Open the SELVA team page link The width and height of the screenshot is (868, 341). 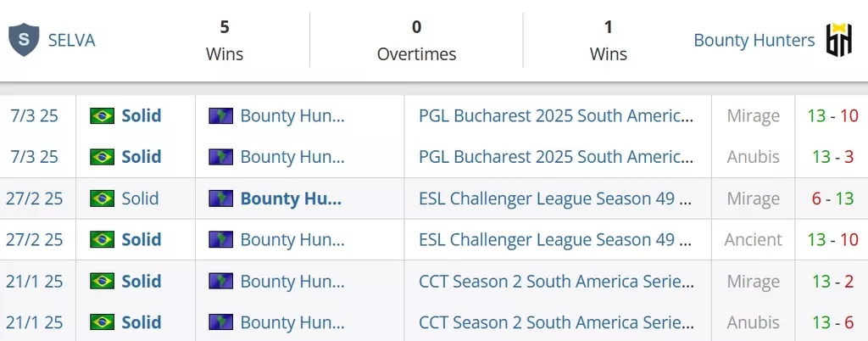71,41
